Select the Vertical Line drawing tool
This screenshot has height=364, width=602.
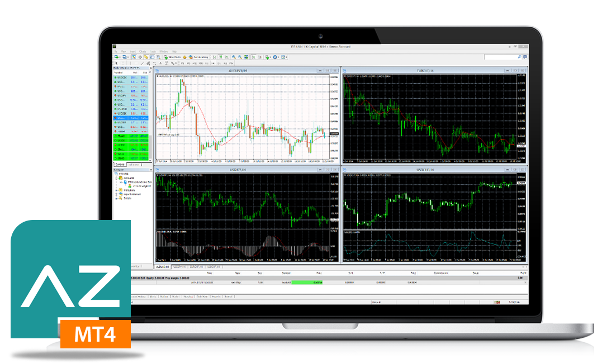pyautogui.click(x=130, y=63)
